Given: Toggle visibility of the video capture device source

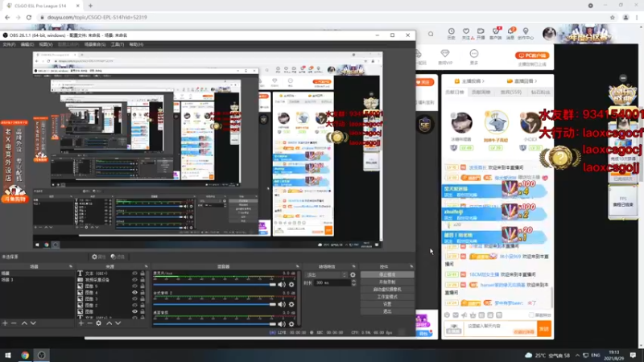Looking at the screenshot, I should click(x=134, y=279).
